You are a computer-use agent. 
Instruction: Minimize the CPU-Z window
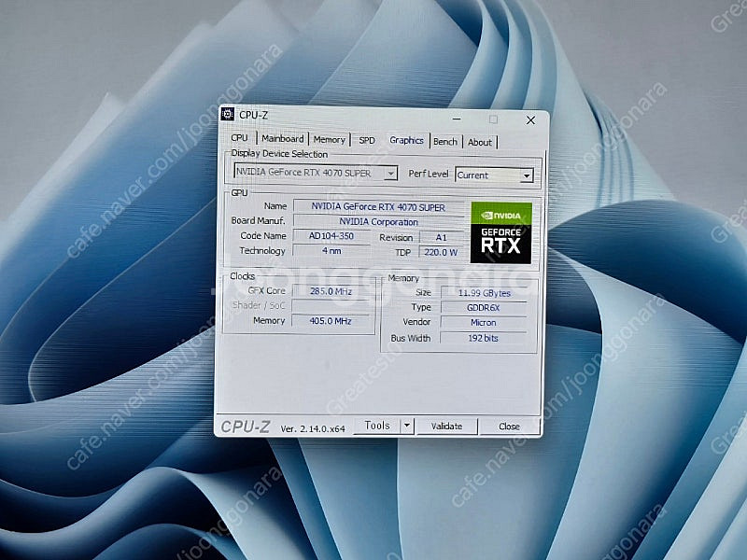(457, 119)
